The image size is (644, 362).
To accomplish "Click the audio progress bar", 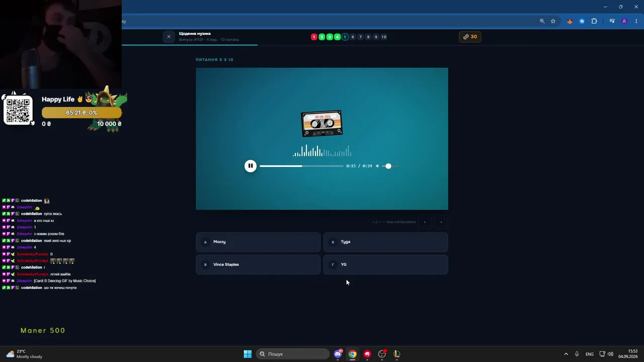I will [301, 166].
